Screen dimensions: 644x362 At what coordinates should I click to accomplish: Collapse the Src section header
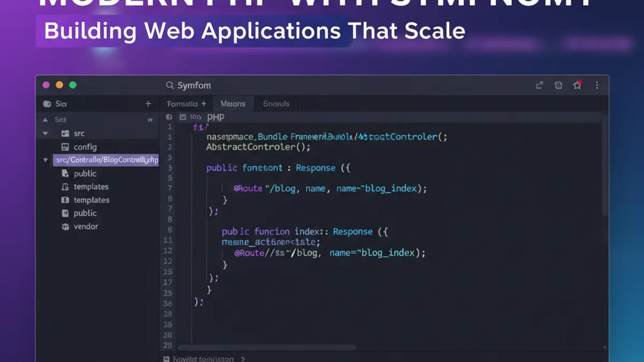click(x=45, y=119)
